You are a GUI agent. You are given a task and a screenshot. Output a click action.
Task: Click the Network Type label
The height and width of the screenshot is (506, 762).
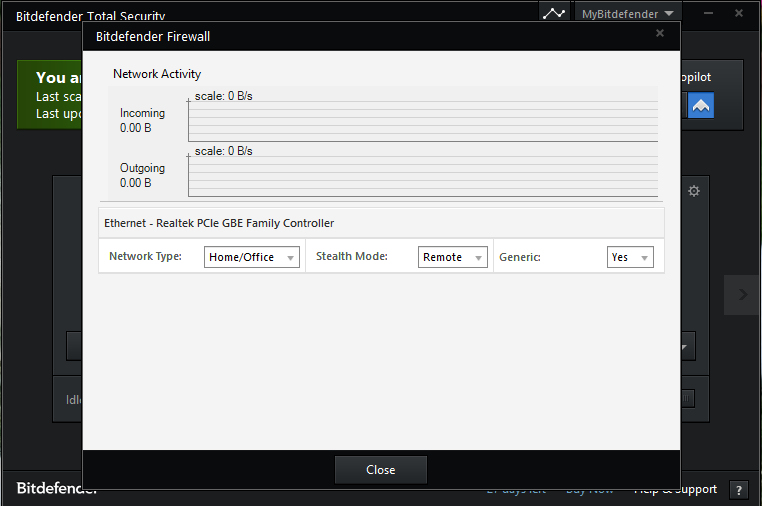pyautogui.click(x=145, y=256)
